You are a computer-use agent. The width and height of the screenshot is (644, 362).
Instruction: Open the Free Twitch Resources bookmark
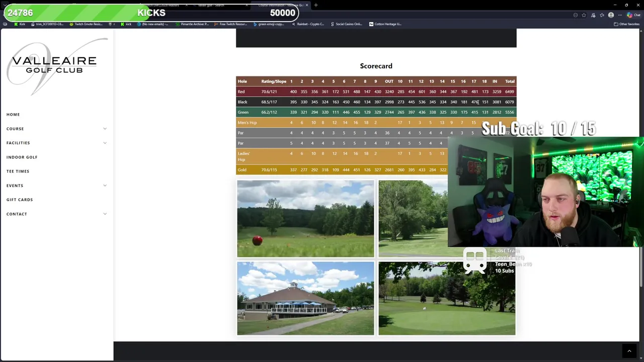[230, 24]
